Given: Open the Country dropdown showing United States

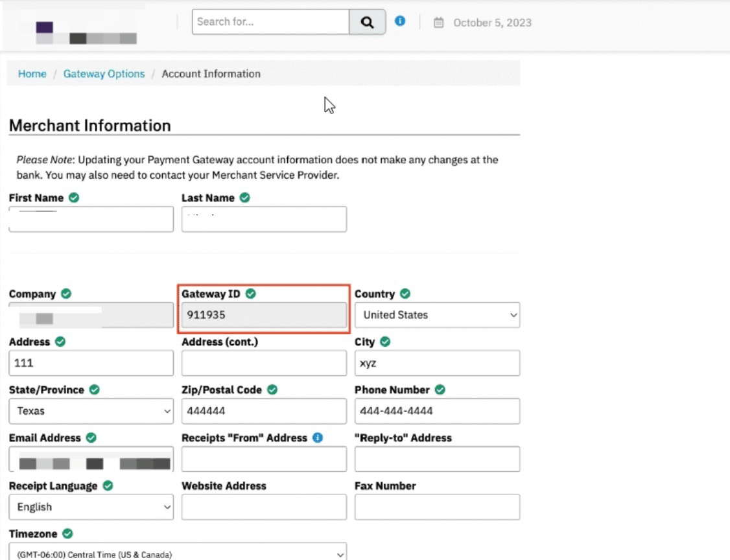Looking at the screenshot, I should pyautogui.click(x=437, y=315).
